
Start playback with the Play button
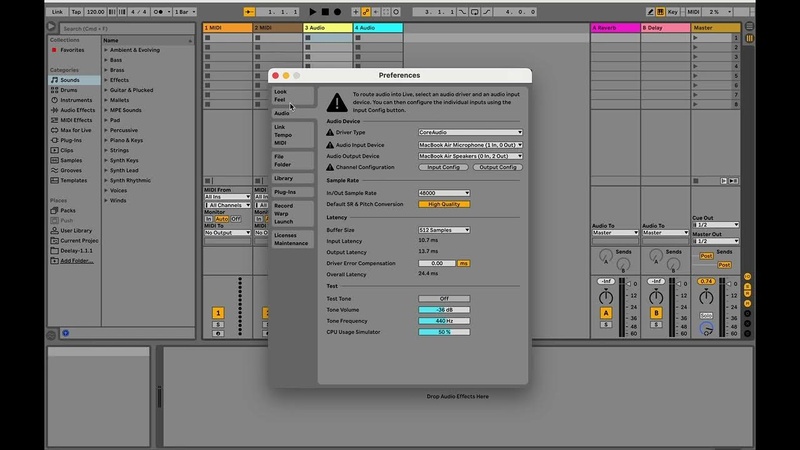click(x=312, y=11)
